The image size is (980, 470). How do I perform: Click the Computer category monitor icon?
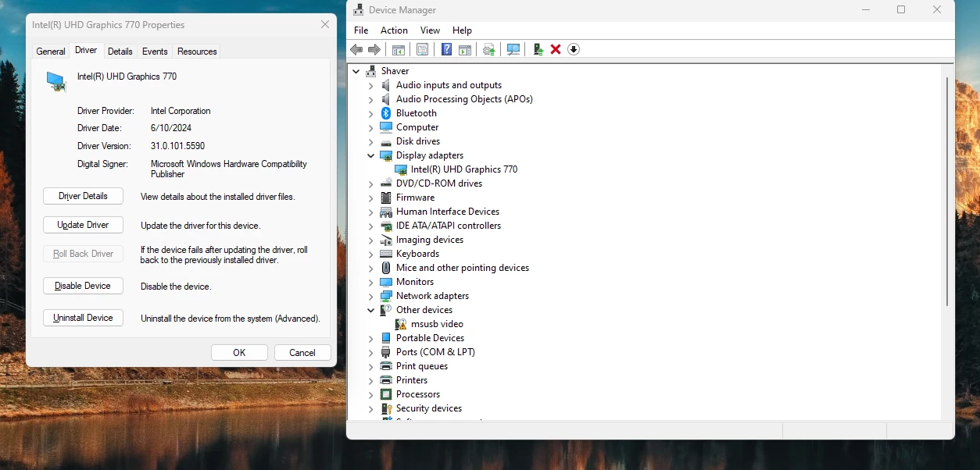(386, 127)
